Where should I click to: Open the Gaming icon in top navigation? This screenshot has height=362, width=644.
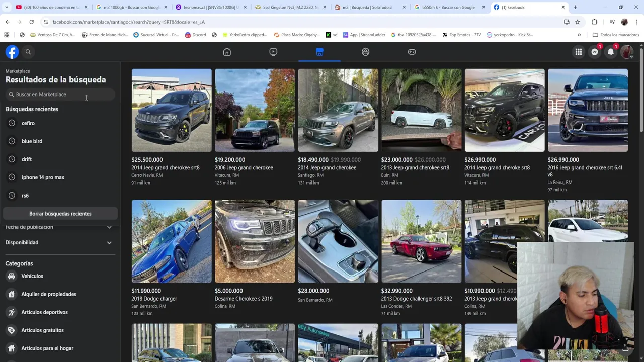point(412,52)
